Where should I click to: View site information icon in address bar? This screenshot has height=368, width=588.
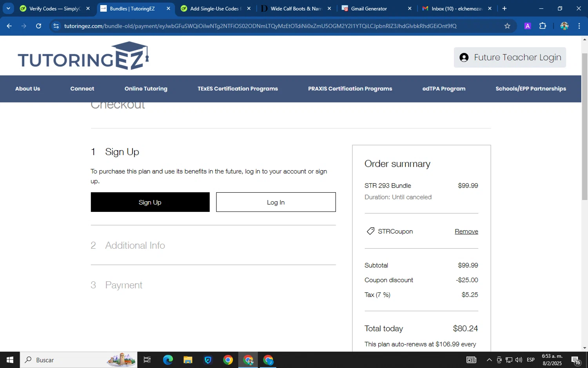coord(56,26)
